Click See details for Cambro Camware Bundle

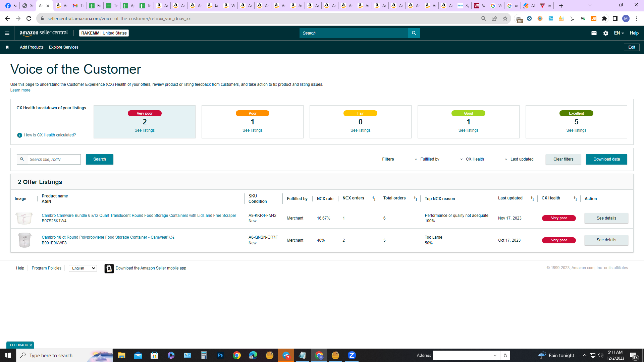[x=606, y=218]
